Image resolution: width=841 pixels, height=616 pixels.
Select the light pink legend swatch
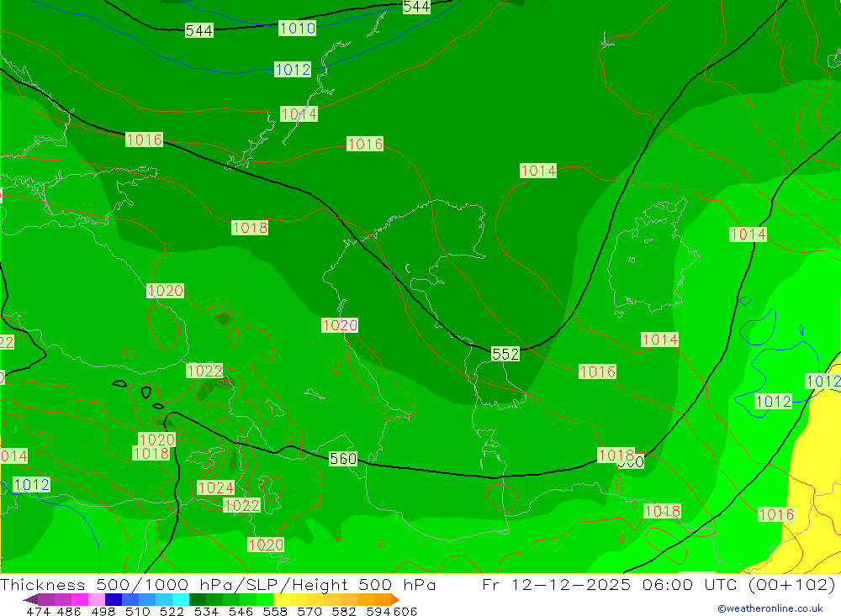(97, 599)
